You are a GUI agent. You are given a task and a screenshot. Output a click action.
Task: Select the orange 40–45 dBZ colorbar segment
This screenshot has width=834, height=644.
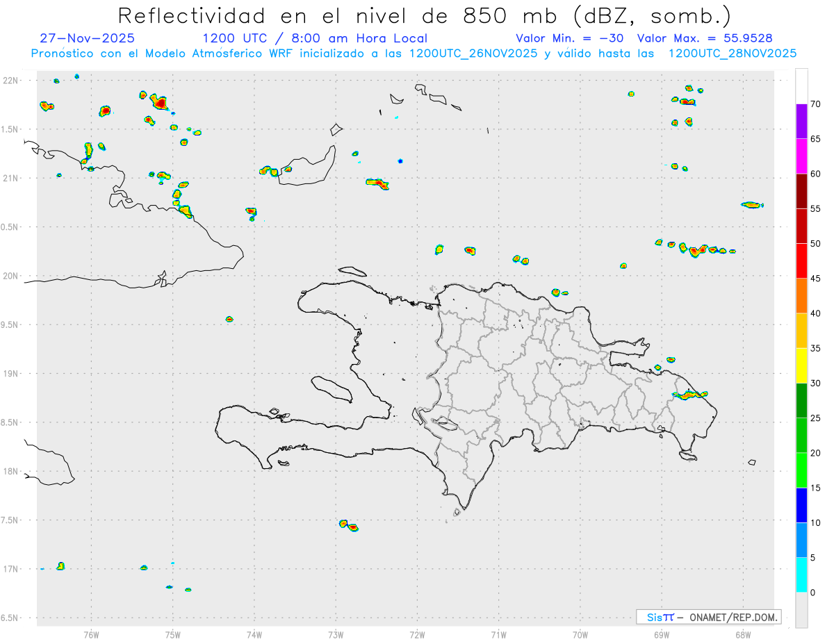801,295
